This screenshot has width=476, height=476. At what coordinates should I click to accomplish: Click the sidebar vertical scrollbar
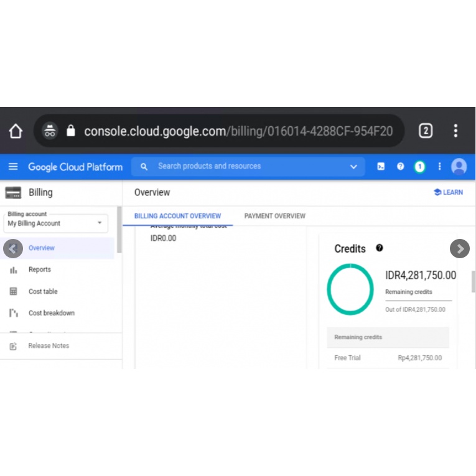119,230
